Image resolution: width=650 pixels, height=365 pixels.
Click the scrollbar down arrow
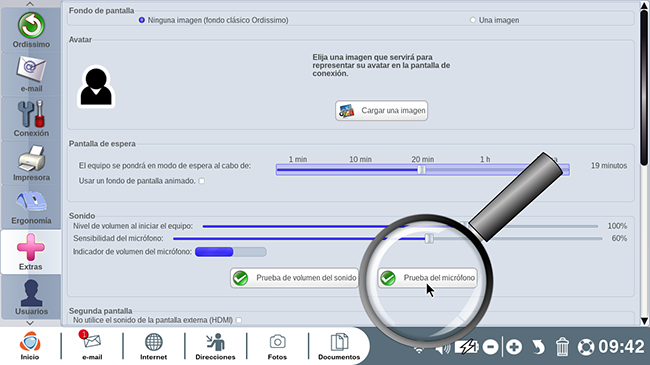[644, 321]
